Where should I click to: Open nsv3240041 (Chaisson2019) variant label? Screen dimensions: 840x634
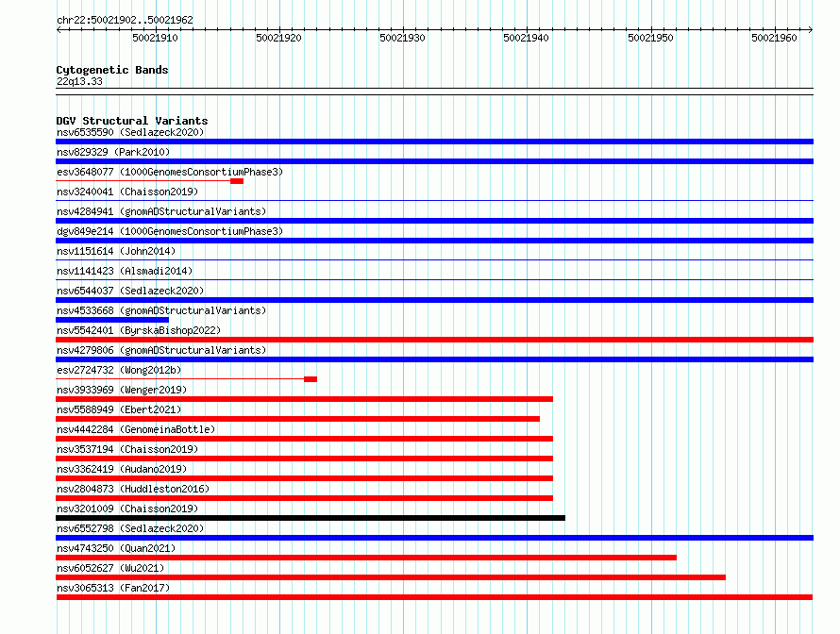[x=127, y=192]
